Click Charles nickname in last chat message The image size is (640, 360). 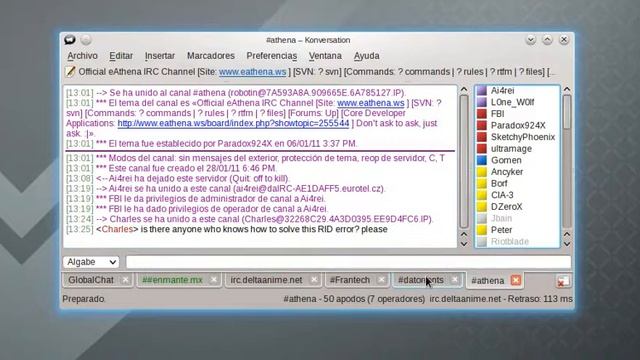(117, 229)
